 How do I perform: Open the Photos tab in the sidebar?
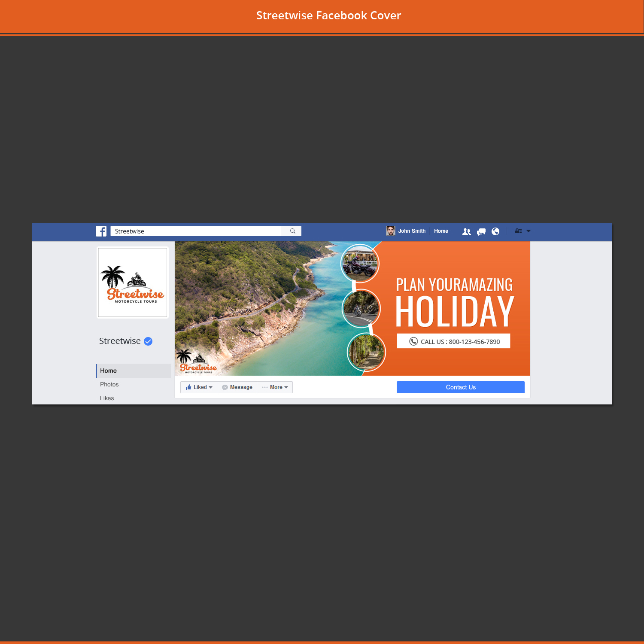click(x=109, y=385)
